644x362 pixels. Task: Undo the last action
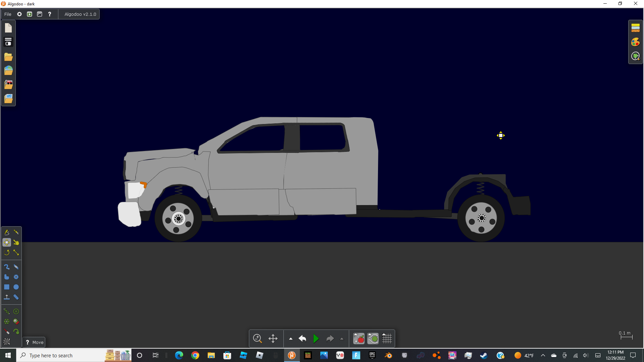tap(303, 339)
